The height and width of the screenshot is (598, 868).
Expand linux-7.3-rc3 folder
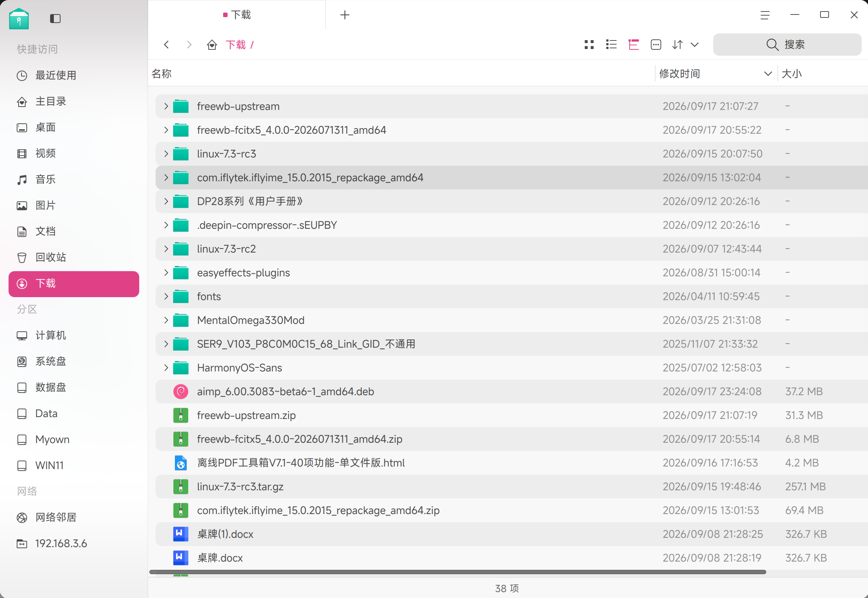coord(166,154)
